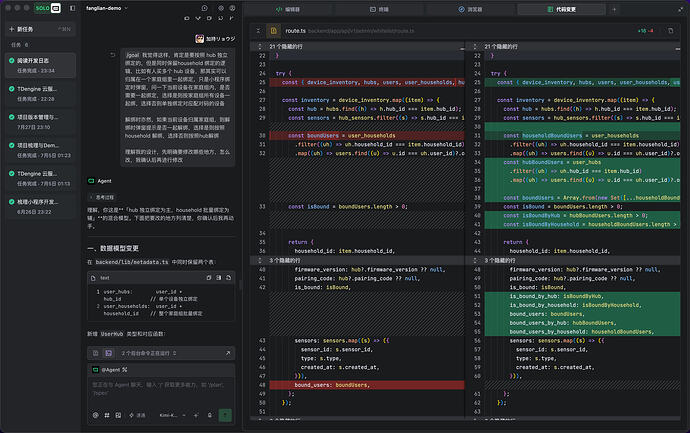Expand the 思考过程 thinking section
The width and height of the screenshot is (690, 433).
103,197
